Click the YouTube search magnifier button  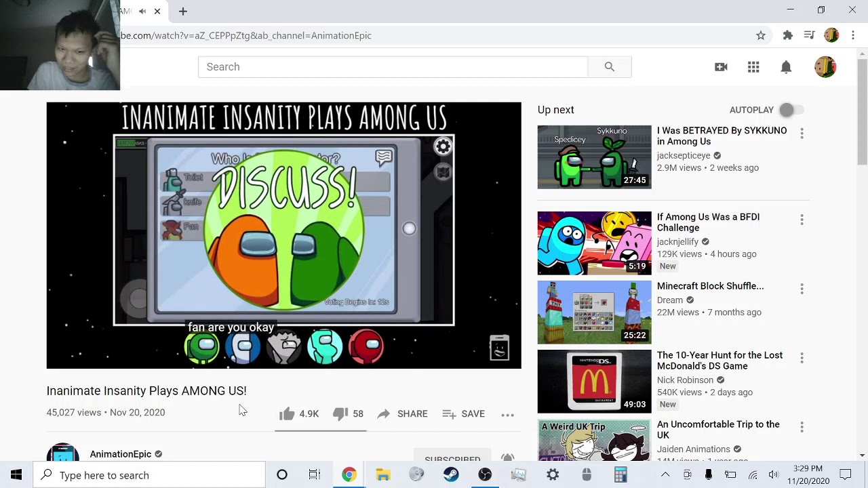610,66
